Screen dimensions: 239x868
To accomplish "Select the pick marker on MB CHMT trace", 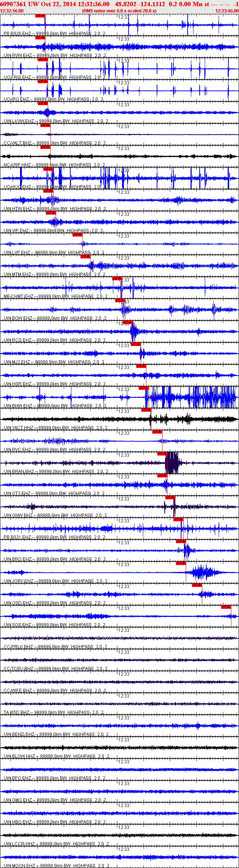I will coord(117,279).
